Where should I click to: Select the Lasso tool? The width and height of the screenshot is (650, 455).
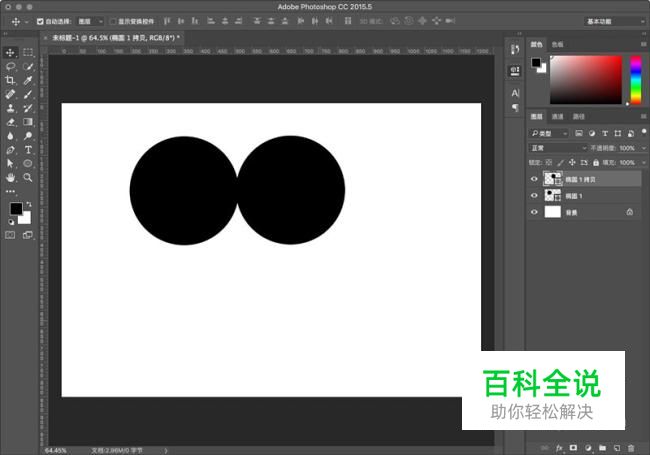pyautogui.click(x=10, y=66)
